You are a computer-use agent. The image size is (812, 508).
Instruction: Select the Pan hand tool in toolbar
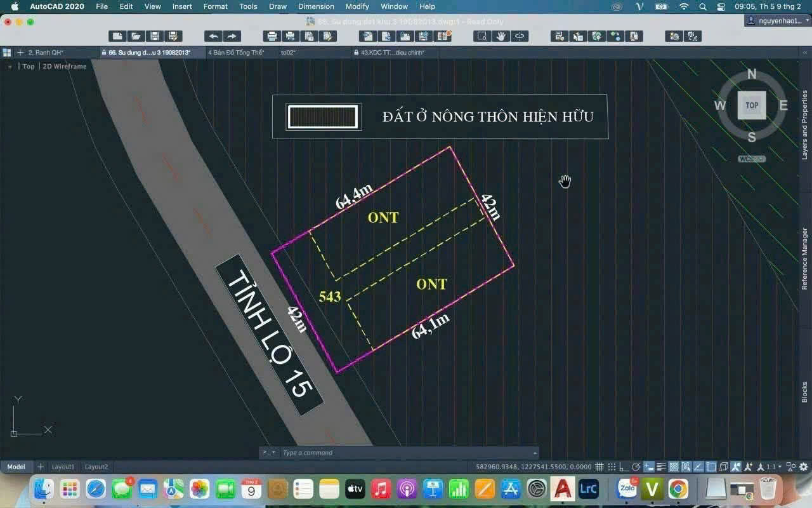pos(501,36)
